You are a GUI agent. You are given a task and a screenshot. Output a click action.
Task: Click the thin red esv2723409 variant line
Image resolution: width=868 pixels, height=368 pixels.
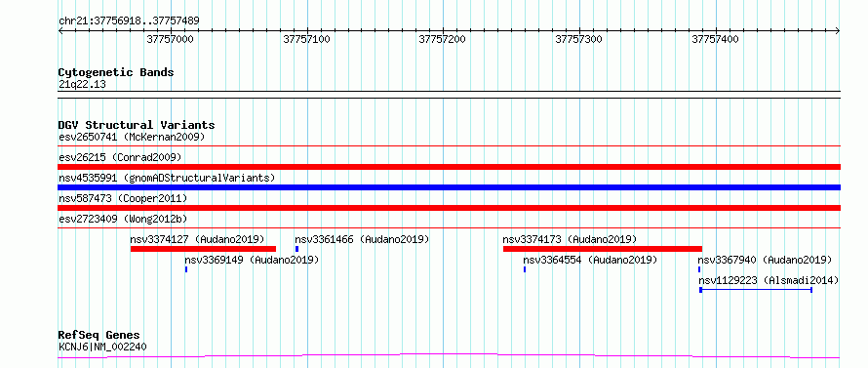tap(449, 227)
